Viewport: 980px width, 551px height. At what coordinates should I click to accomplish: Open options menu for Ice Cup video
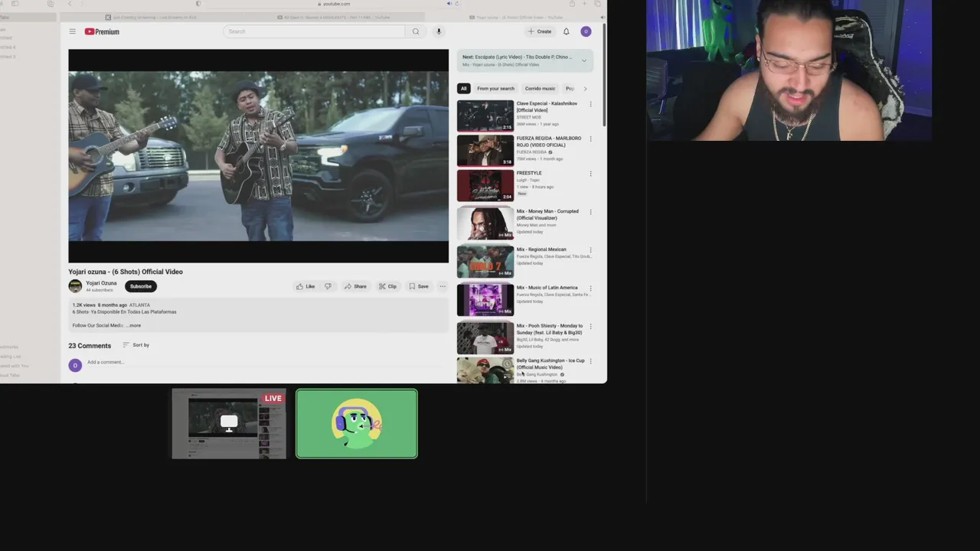(x=590, y=361)
